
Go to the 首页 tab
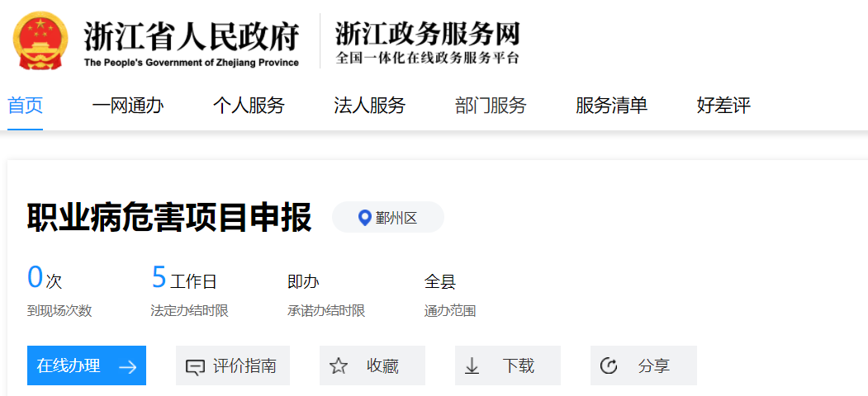point(25,106)
